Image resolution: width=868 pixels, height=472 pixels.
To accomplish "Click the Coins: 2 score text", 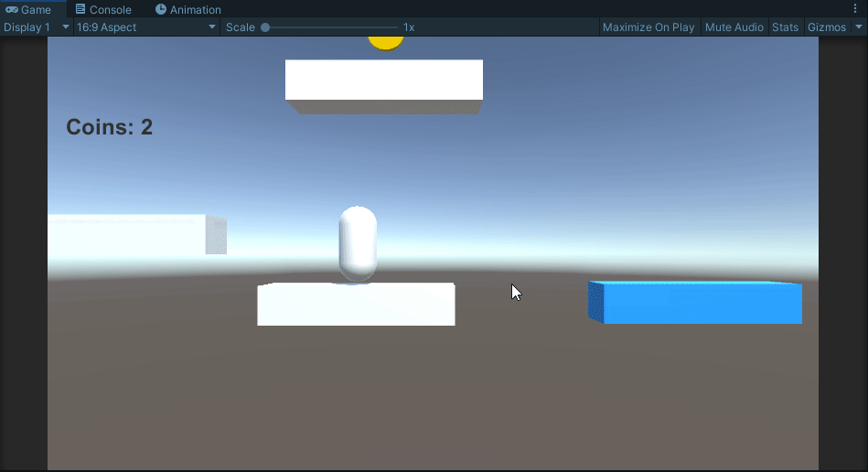I will tap(109, 127).
